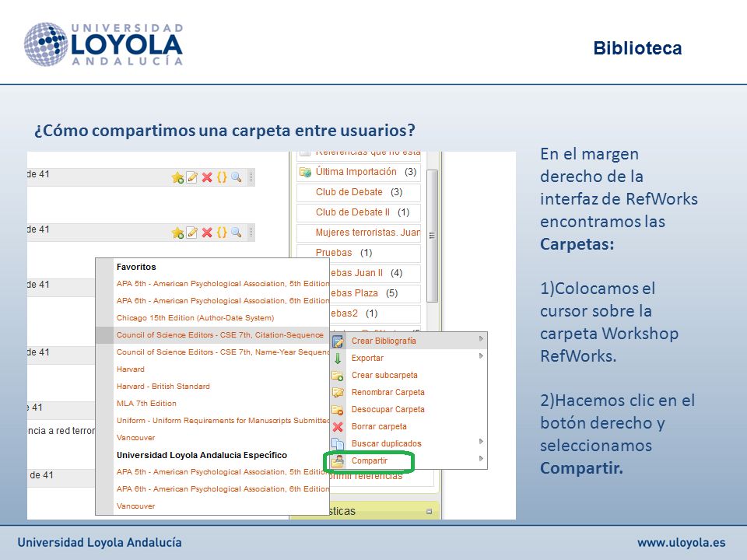The width and height of the screenshot is (747, 560).
Task: Click the add-to-favorites star icon in the first reference toolbar
Action: [x=177, y=177]
